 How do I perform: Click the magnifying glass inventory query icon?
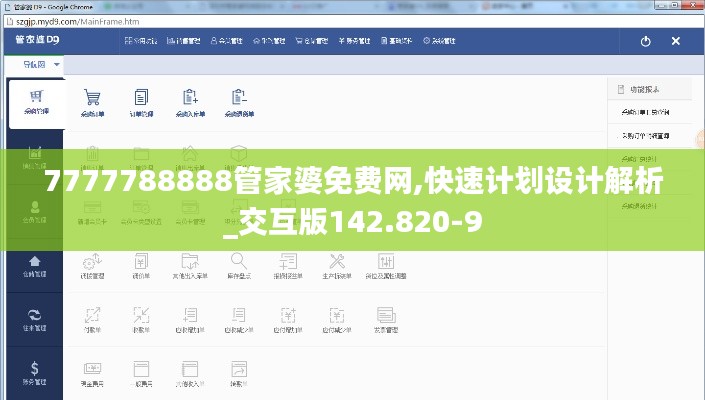(x=238, y=261)
